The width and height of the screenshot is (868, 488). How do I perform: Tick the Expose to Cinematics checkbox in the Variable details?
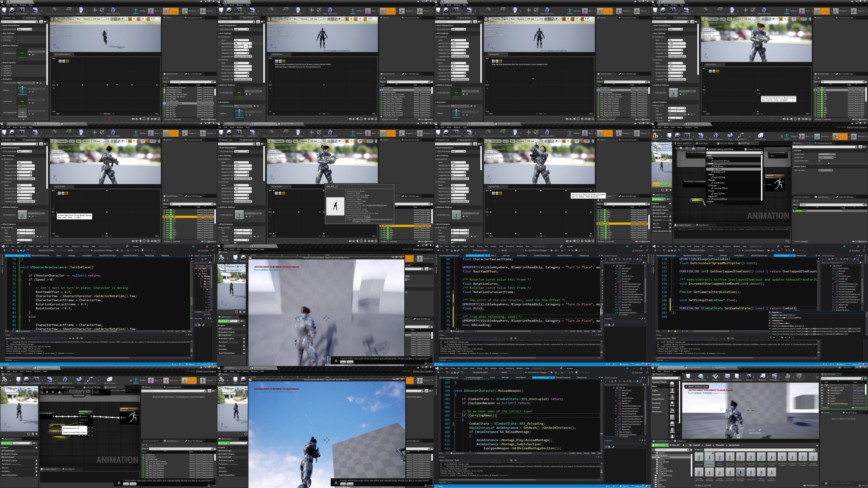pyautogui.click(x=819, y=161)
